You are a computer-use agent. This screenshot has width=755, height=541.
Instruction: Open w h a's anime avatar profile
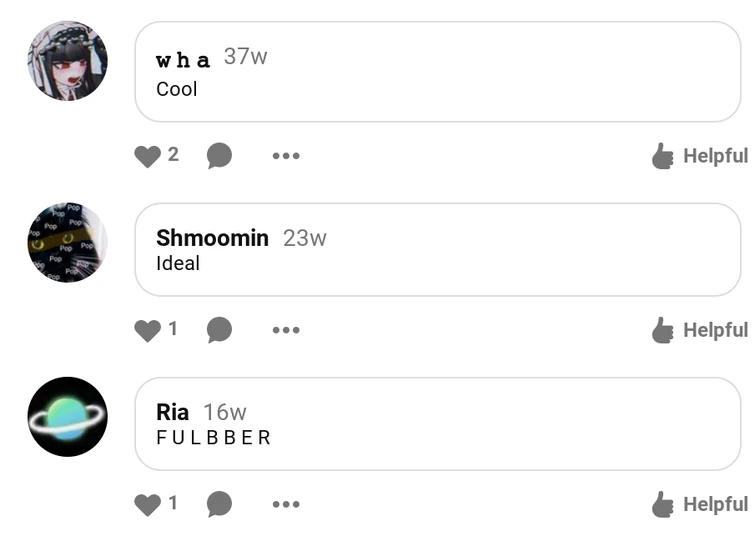coord(67,61)
